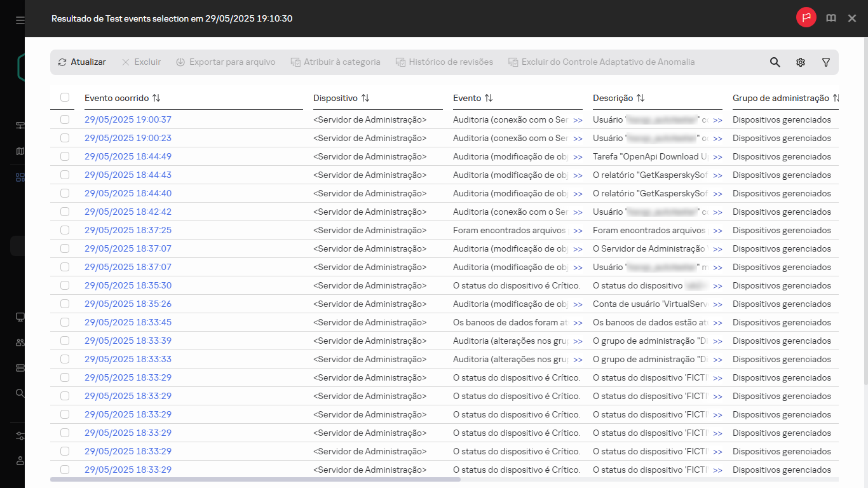Viewport: 868px width, 488px height.
Task: Toggle the select-all checkbox in header
Action: (65, 97)
